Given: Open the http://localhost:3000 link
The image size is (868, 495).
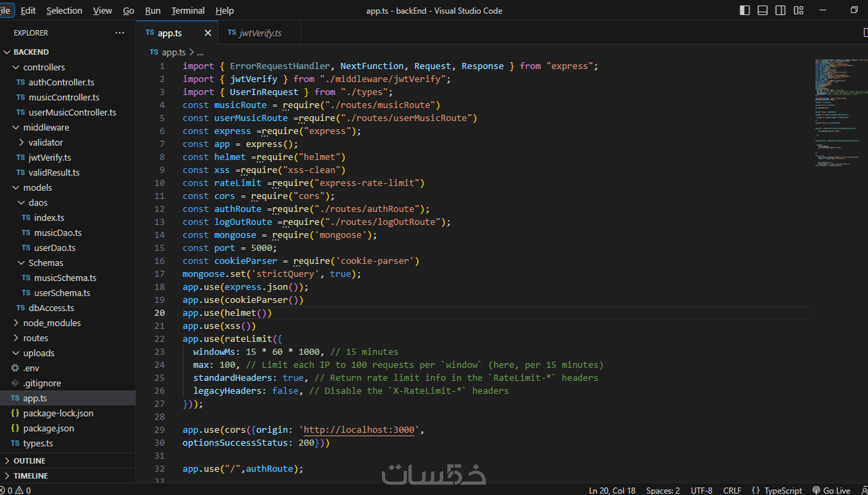Looking at the screenshot, I should pyautogui.click(x=358, y=430).
